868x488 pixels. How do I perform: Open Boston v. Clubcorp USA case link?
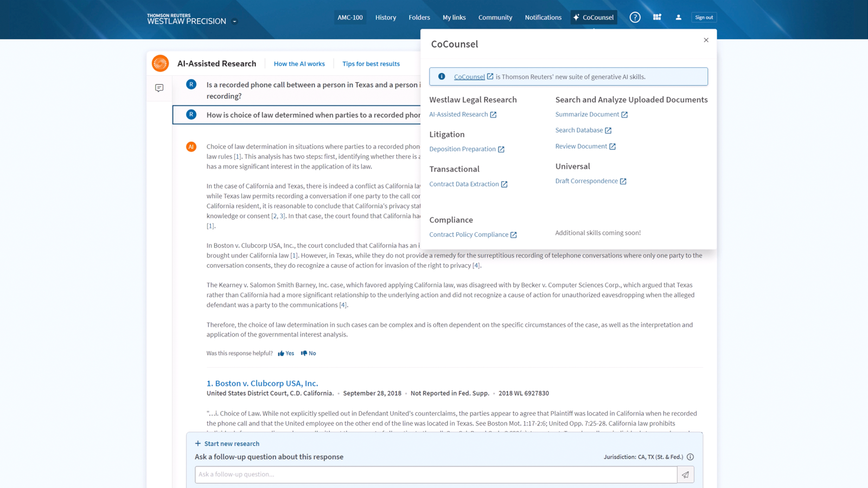click(x=262, y=383)
